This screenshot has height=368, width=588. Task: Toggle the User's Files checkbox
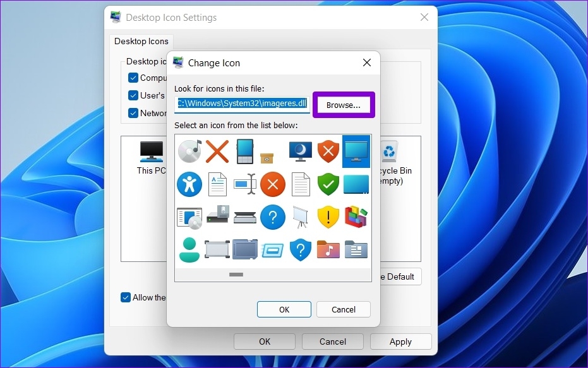tap(133, 95)
